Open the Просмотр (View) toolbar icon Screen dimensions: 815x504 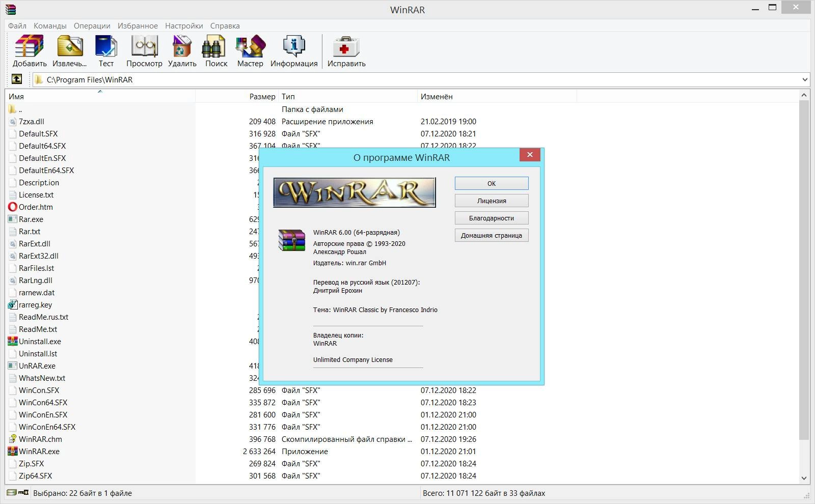145,46
